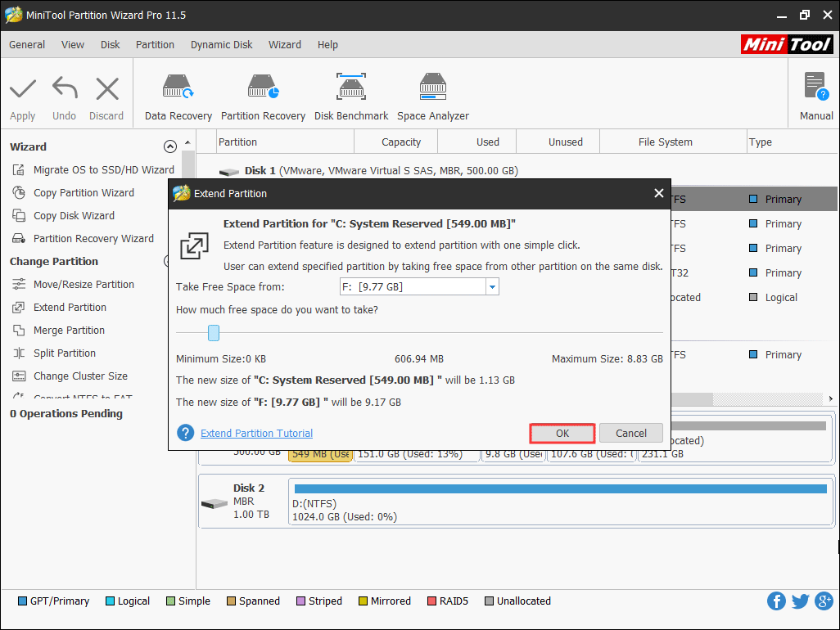Collapse the Wizard section
This screenshot has height=630, width=840.
(x=169, y=146)
